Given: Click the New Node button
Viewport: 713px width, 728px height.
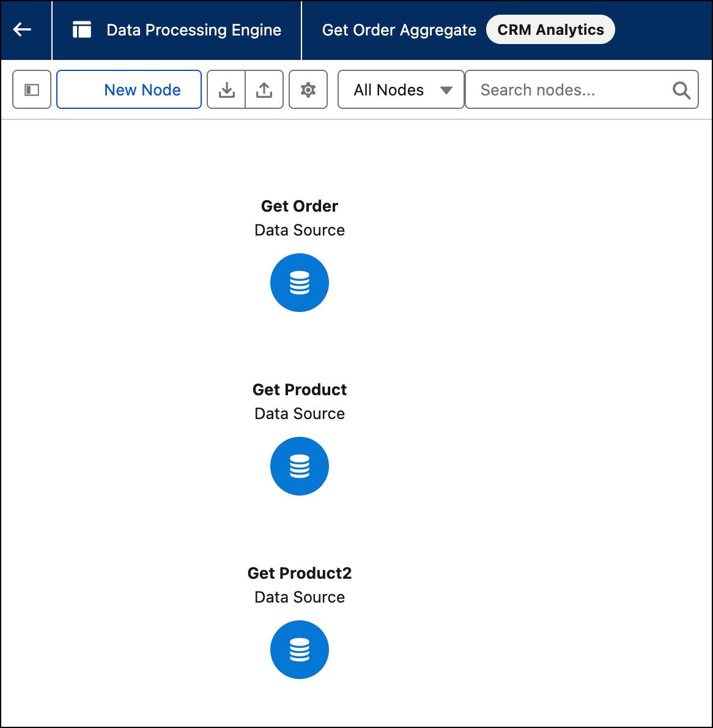Looking at the screenshot, I should 129,89.
